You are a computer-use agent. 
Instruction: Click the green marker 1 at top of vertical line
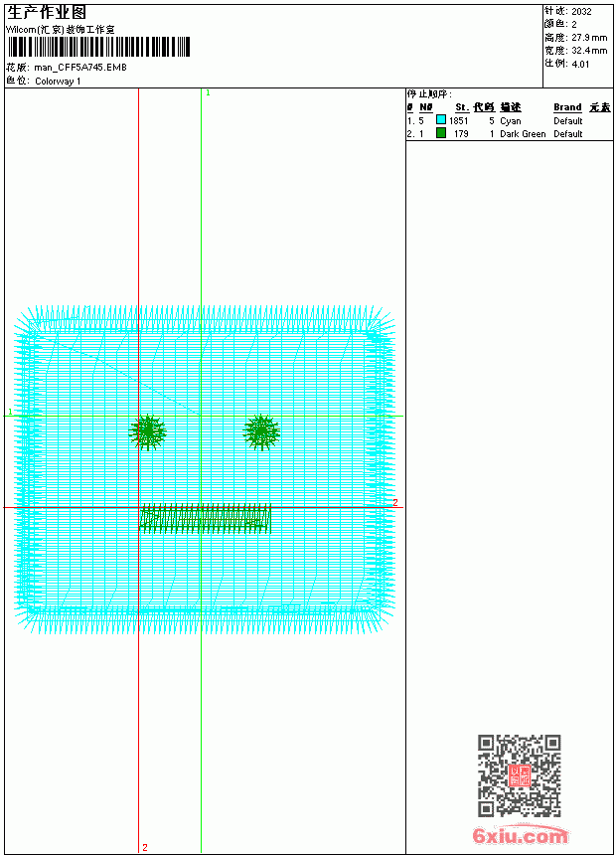(209, 93)
